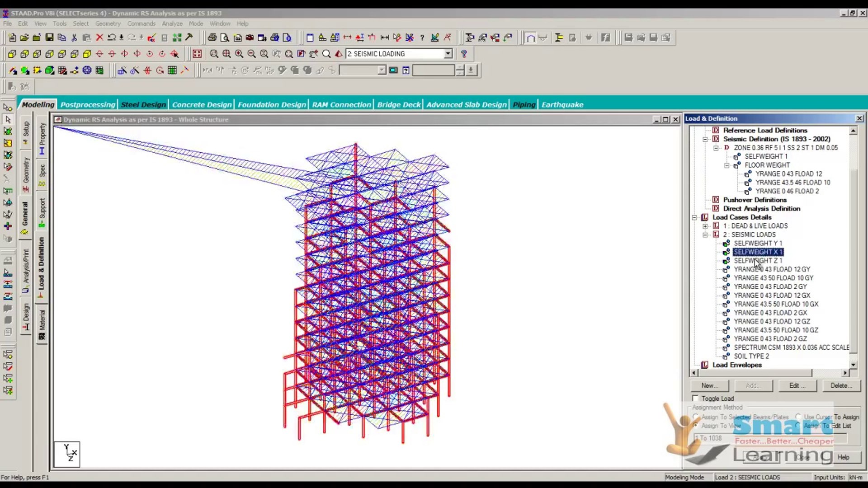The image size is (868, 488).
Task: Select Assign To View radio button
Action: [x=696, y=426]
